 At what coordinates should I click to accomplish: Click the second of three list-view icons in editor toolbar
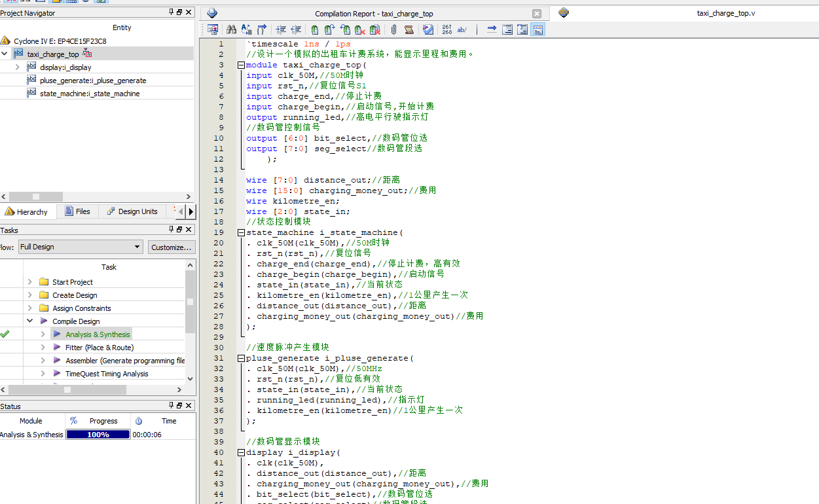click(522, 29)
